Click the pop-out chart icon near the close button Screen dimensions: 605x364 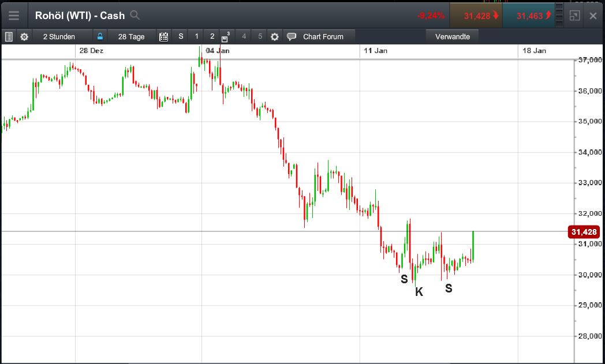click(x=575, y=15)
